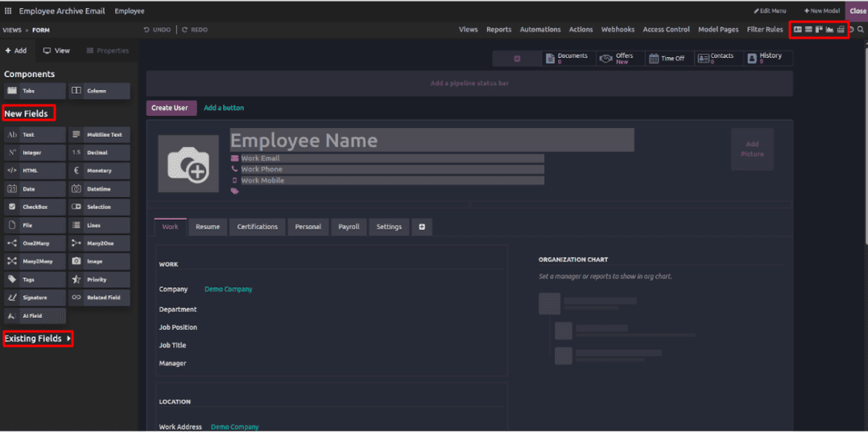Add a new Decimal field
Viewport: 868px width, 432px height.
click(x=99, y=153)
